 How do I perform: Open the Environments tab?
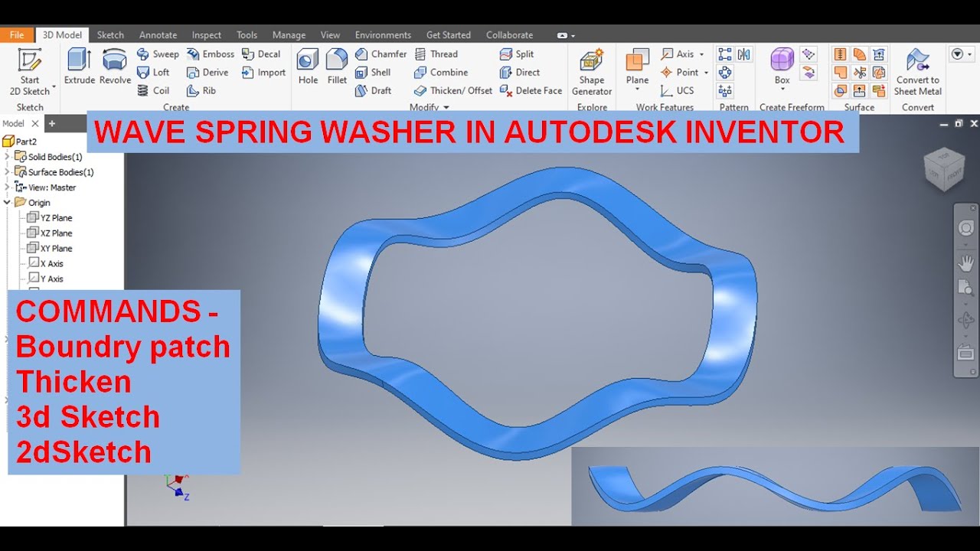pyautogui.click(x=383, y=35)
